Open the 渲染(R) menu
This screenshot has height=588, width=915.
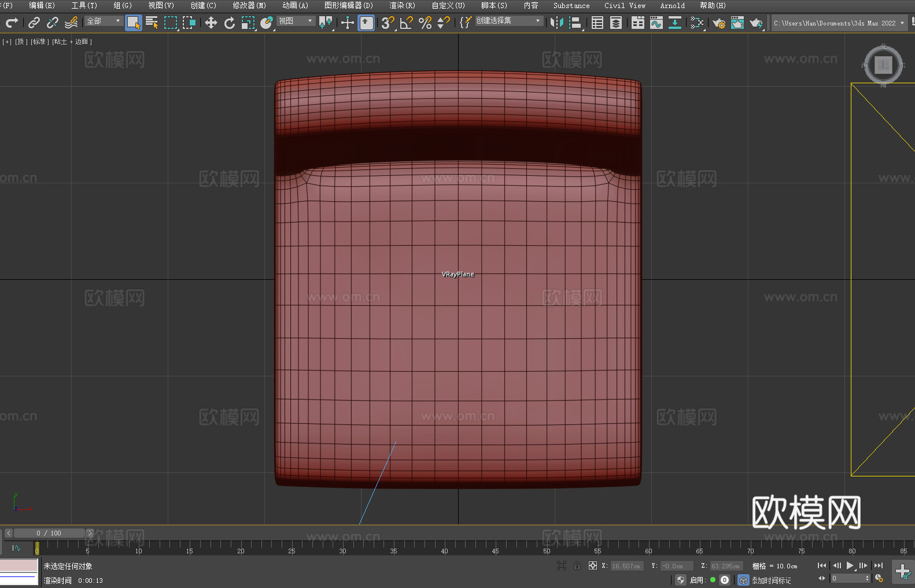[402, 5]
